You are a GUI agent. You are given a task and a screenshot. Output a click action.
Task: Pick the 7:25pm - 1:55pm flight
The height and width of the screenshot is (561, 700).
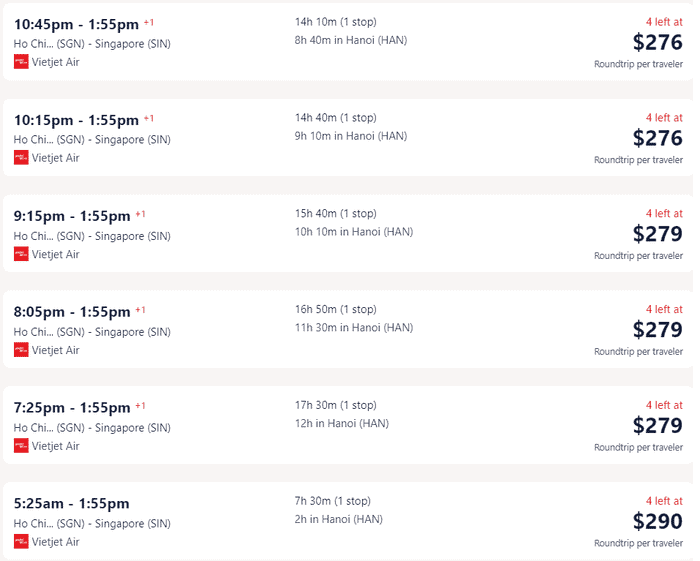point(347,425)
